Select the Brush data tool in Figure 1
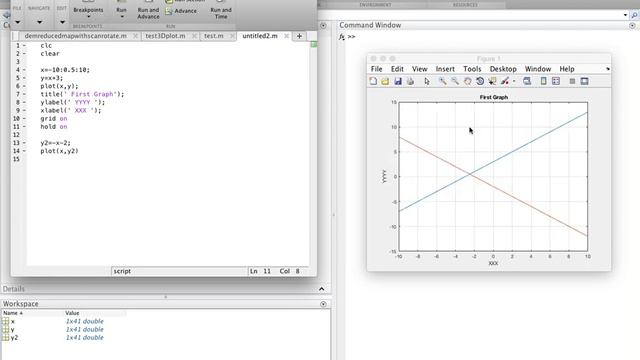This screenshot has width=640, height=360. 505,81
